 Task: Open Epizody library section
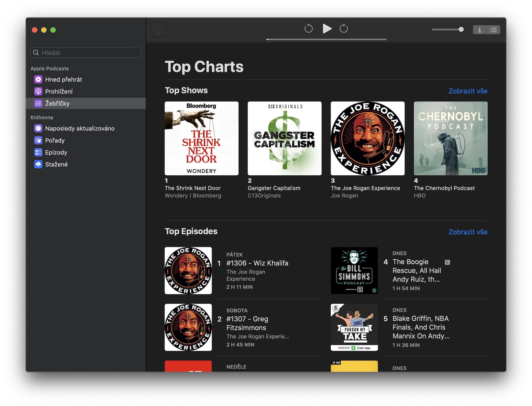[x=86, y=152]
